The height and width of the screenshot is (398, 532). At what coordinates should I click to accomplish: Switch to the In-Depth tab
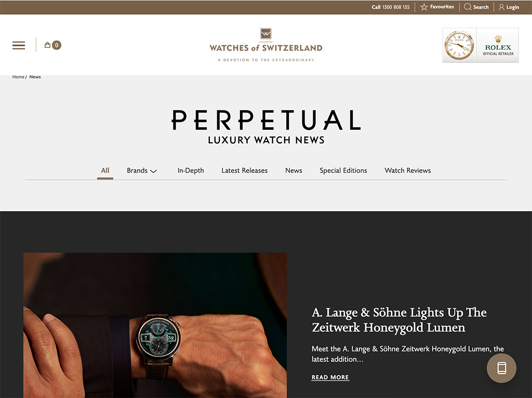point(191,171)
